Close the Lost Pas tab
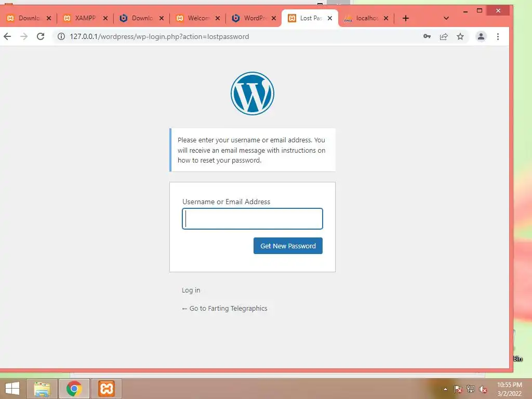This screenshot has width=532, height=399. [x=330, y=18]
